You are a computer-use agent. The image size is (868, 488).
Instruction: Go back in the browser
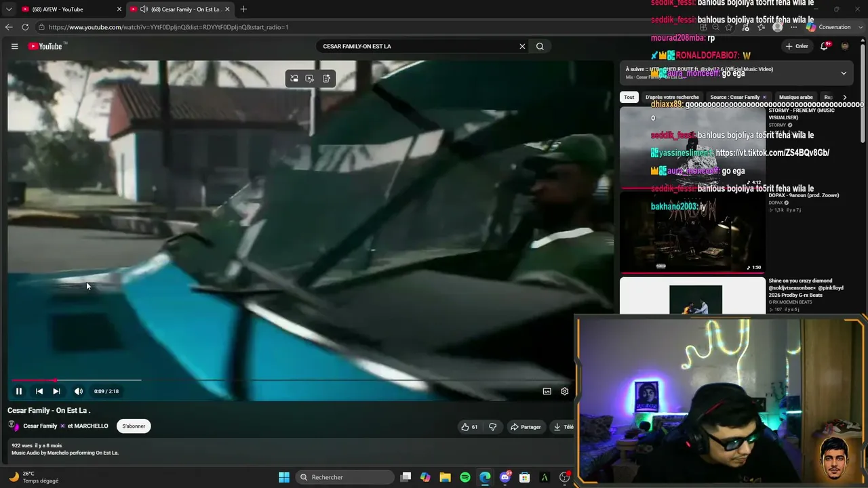pos(9,27)
